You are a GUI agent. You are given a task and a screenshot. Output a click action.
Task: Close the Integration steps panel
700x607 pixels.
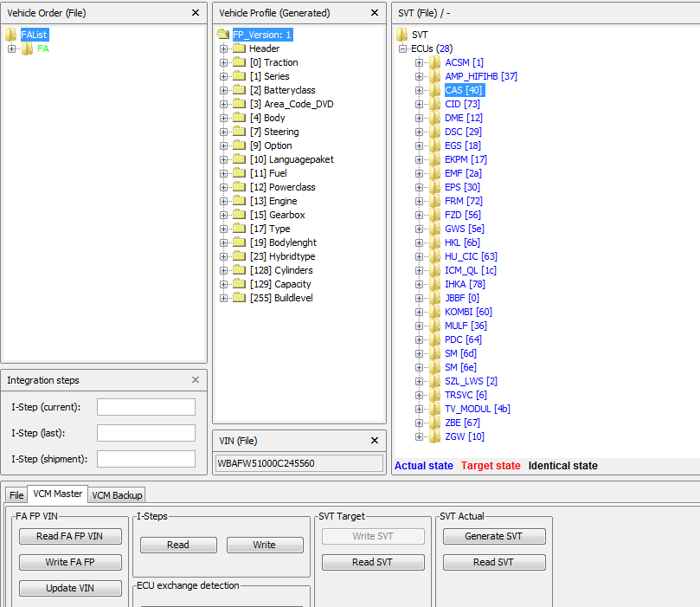(195, 379)
